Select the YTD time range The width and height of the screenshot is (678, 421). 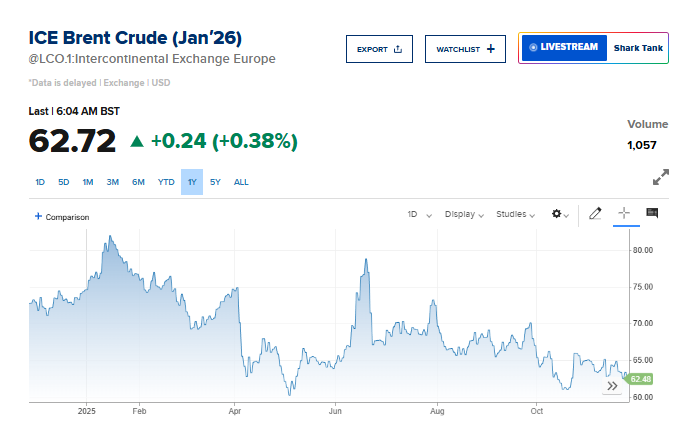coord(166,182)
